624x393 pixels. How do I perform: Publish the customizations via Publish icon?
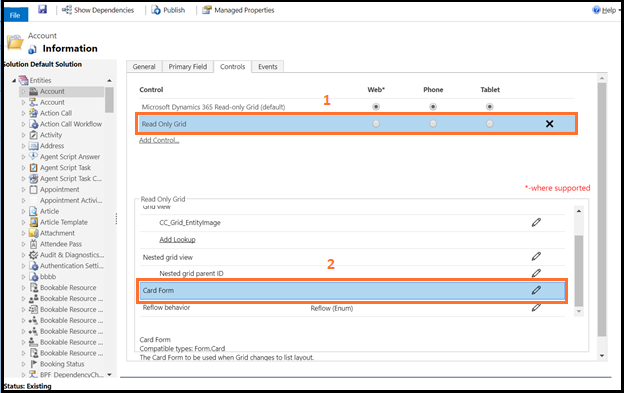click(x=156, y=10)
